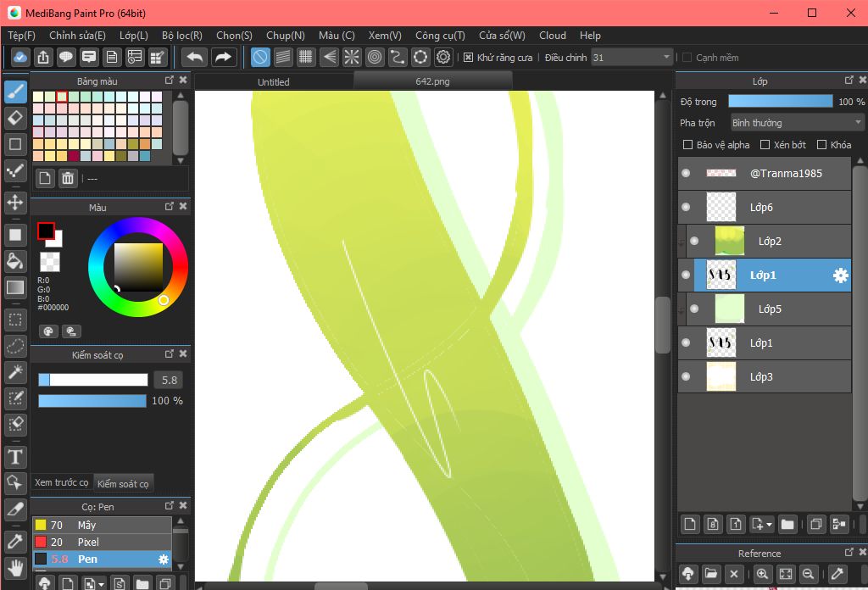The image size is (868, 590).
Task: Select the Brush tool in left toolbar
Action: pyautogui.click(x=15, y=92)
